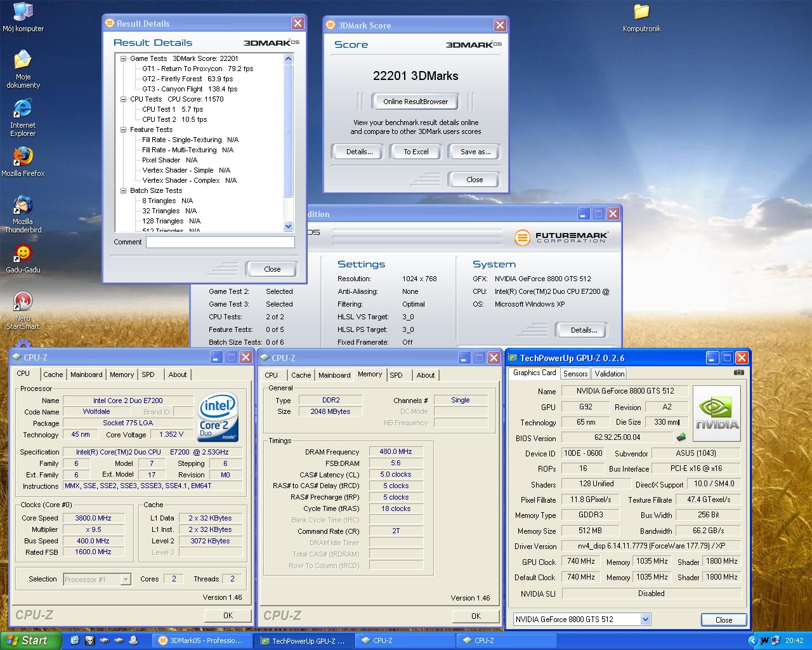The image size is (812, 650).
Task: Click the Result Details window title icon
Action: click(x=109, y=23)
